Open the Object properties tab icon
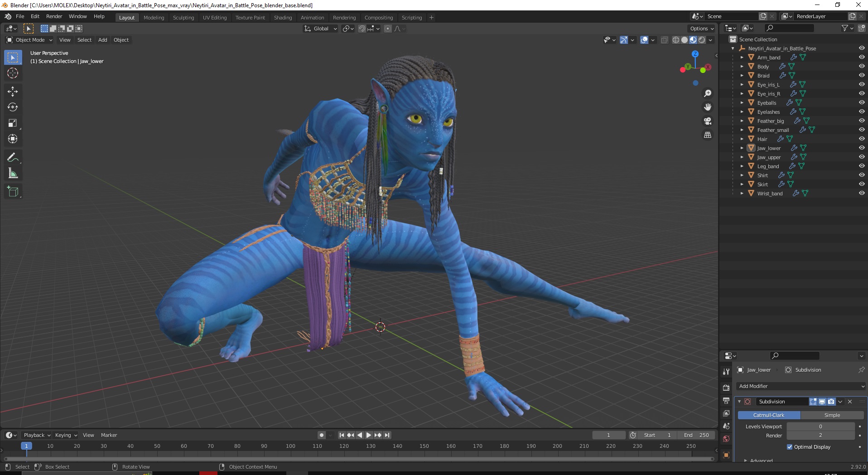 point(726,455)
